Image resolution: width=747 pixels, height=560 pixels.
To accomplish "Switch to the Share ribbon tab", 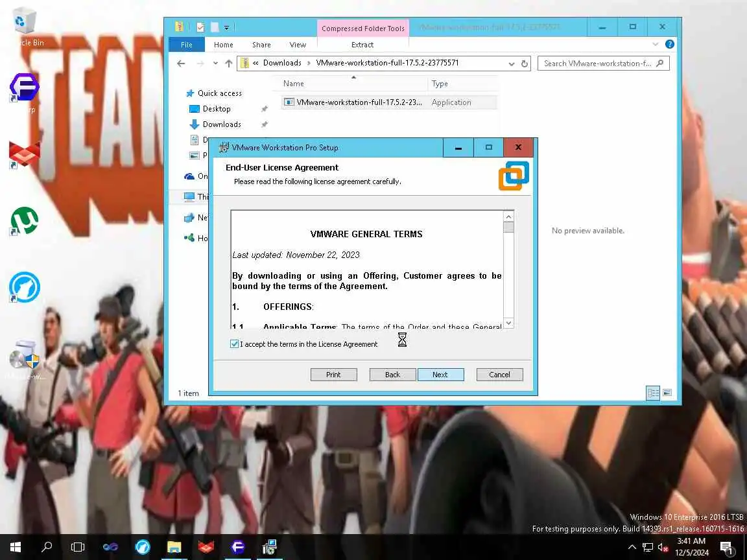I will point(261,45).
